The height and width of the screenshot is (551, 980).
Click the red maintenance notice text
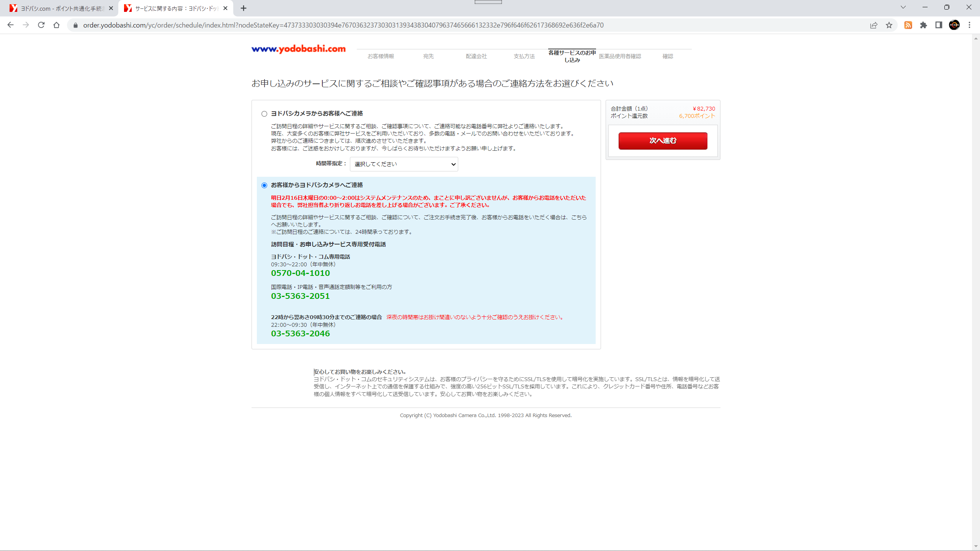[x=428, y=201]
